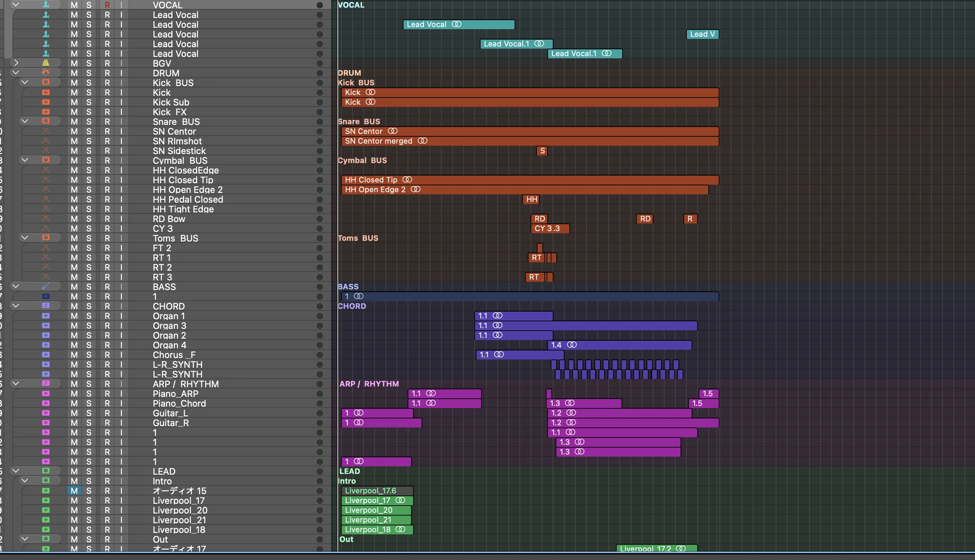Solo the Kick Sub track
Image resolution: width=975 pixels, height=560 pixels.
click(89, 102)
